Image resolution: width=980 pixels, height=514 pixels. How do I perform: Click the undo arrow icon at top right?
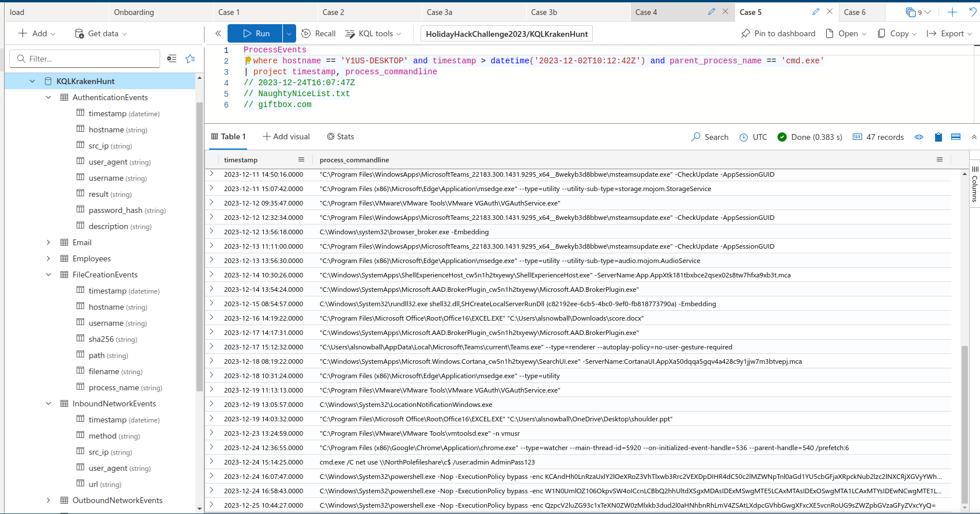973,12
